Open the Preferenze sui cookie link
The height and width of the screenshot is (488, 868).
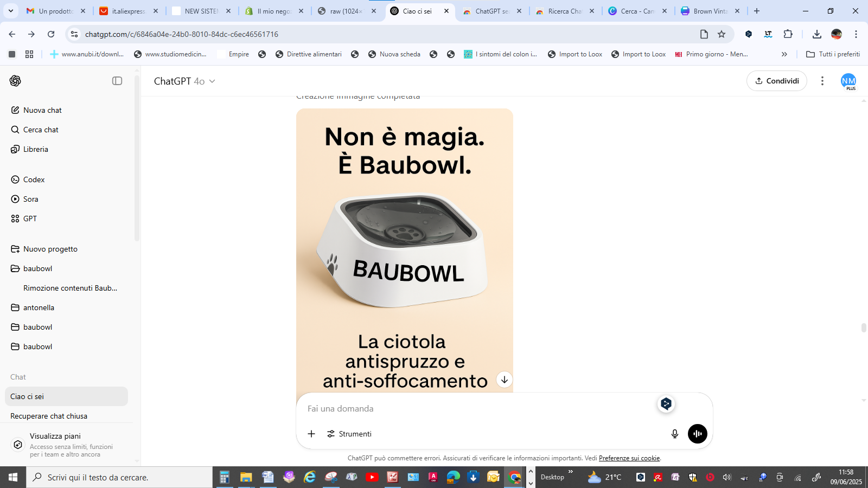(x=629, y=458)
